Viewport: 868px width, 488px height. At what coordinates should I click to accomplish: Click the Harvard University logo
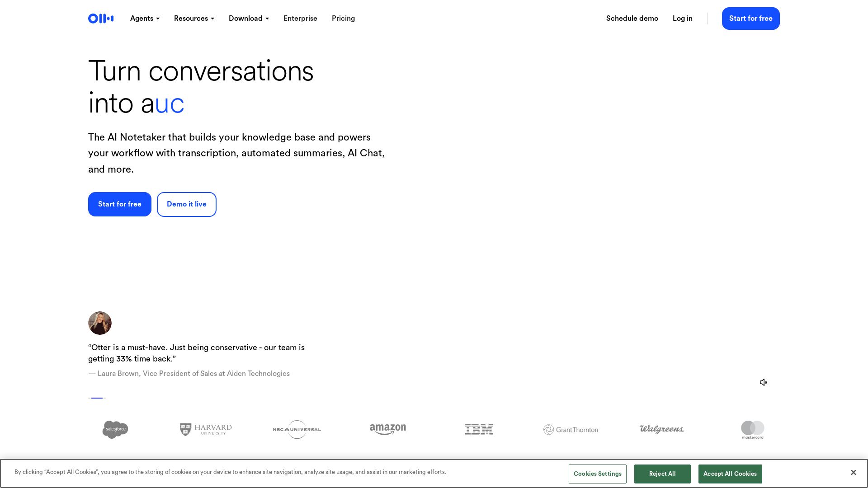pos(206,429)
